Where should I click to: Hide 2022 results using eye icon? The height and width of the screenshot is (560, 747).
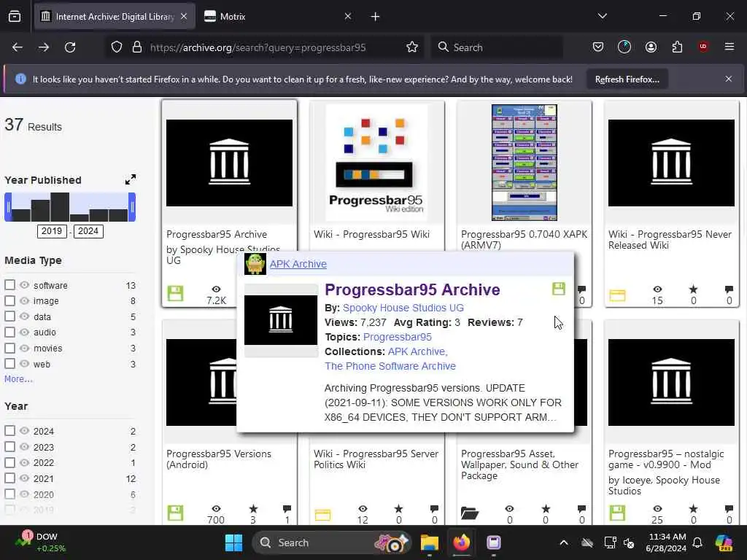tap(24, 462)
